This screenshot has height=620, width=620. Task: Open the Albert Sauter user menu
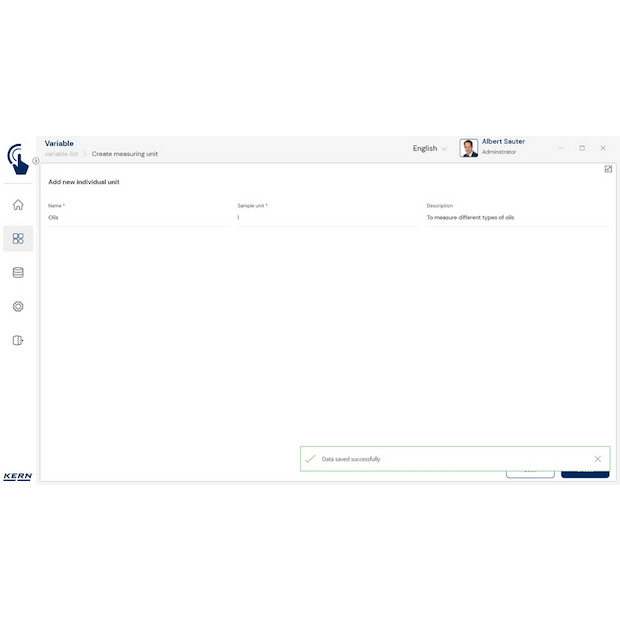[503, 147]
